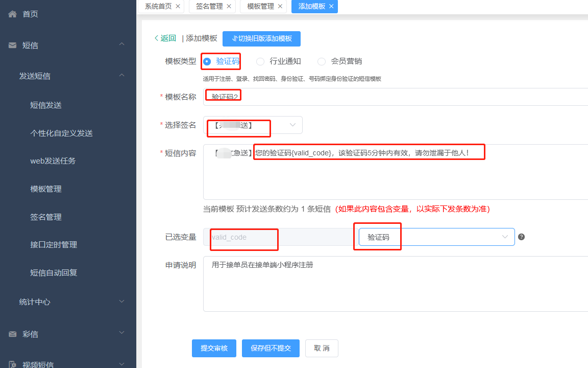Expand the 彩信 sidebar menu

[x=121, y=333]
